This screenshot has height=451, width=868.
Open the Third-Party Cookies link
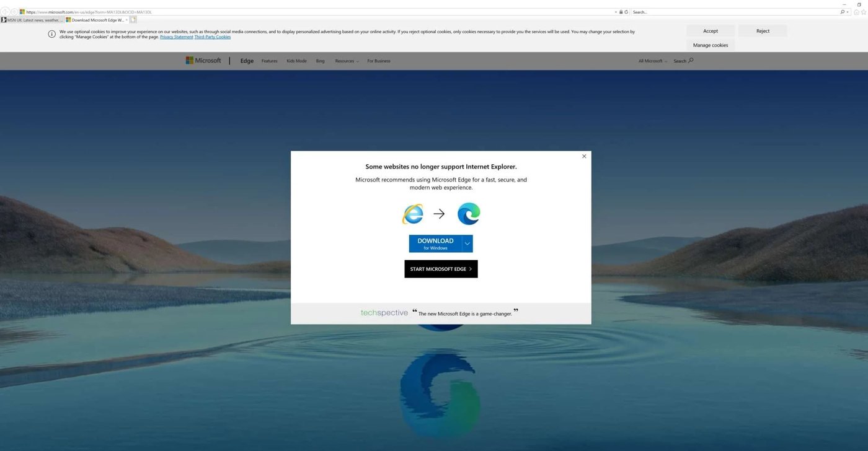pyautogui.click(x=213, y=37)
